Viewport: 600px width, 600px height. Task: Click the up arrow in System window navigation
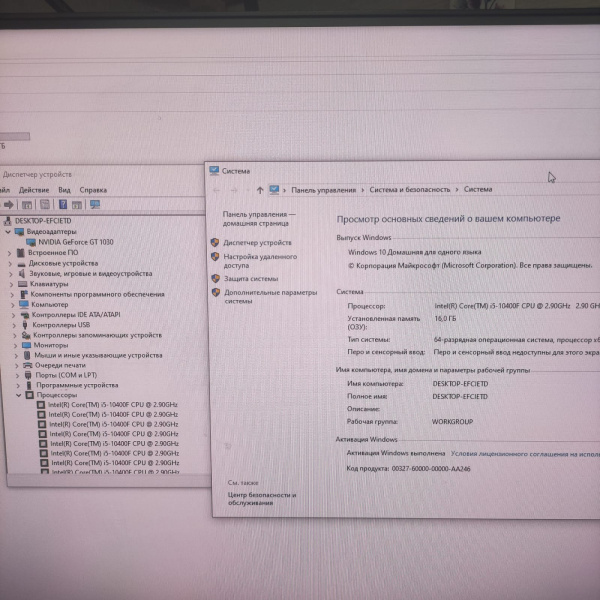click(x=260, y=189)
